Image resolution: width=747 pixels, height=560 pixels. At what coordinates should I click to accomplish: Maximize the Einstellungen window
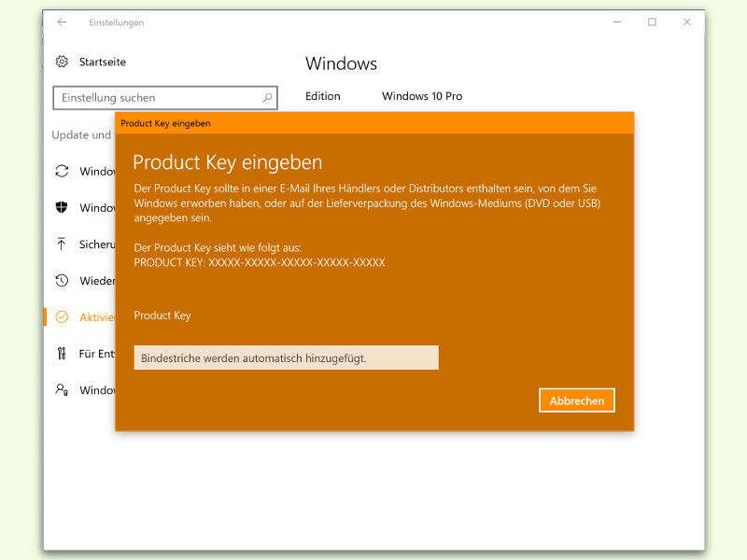[x=652, y=21]
